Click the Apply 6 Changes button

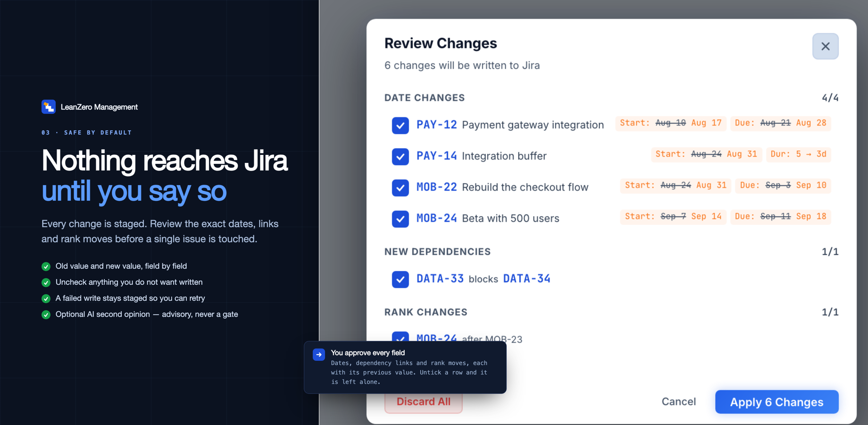776,402
